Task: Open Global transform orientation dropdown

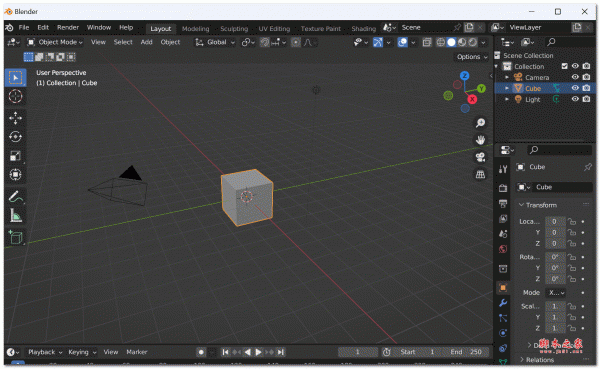Action: click(215, 42)
